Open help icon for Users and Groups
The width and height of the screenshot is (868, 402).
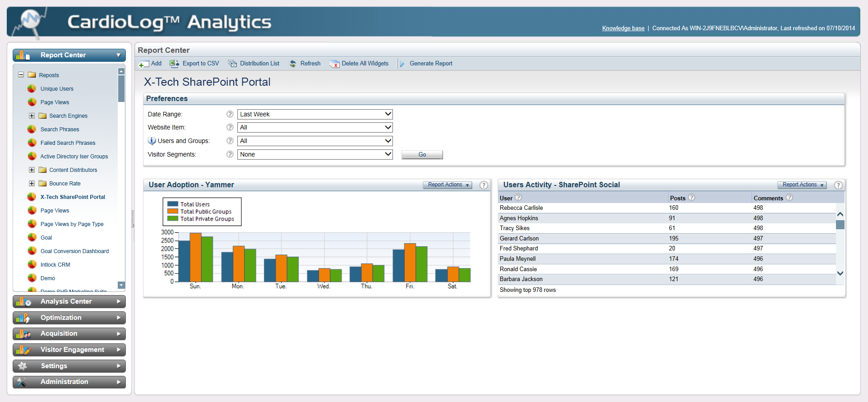[x=230, y=141]
